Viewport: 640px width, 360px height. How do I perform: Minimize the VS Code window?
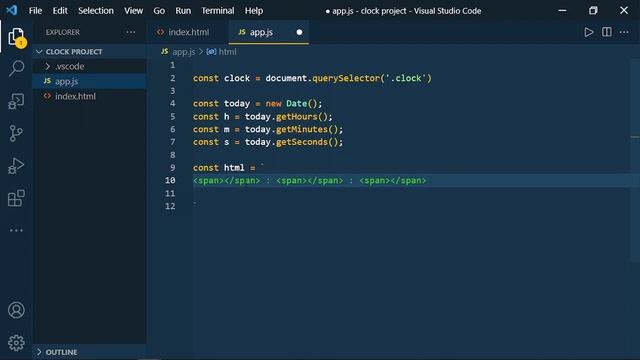click(562, 11)
